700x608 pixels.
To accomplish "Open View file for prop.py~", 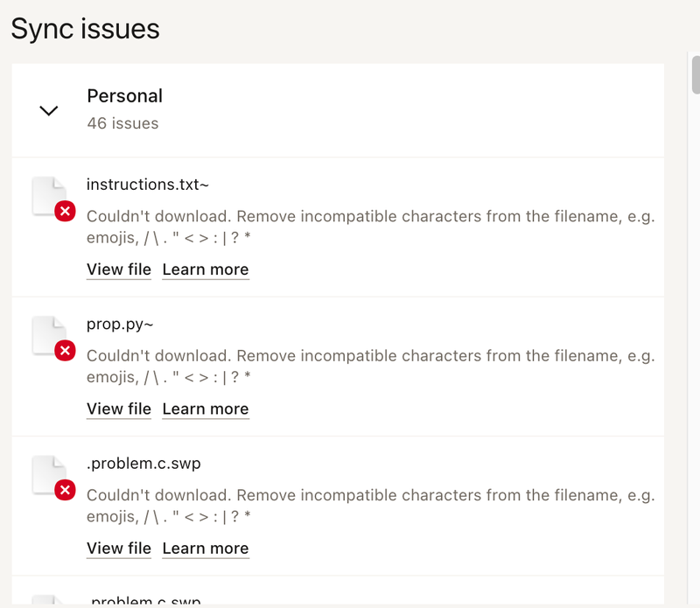I will click(x=119, y=409).
